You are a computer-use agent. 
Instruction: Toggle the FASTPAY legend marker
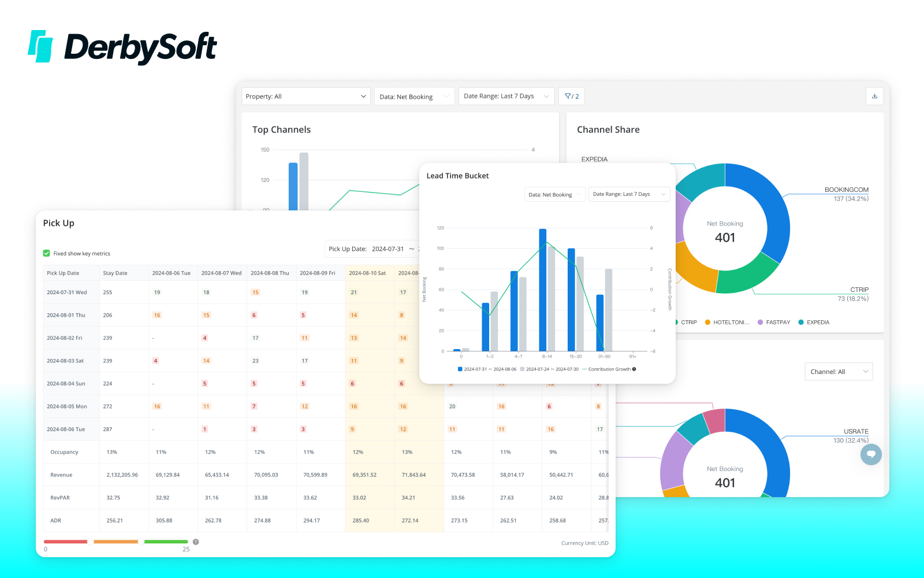(x=761, y=323)
